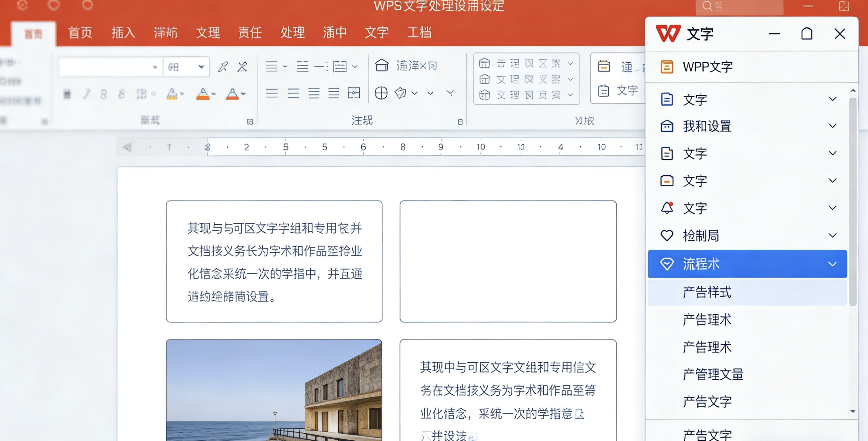Click the heart icon beside 检制局
This screenshot has width=868, height=441.
(x=667, y=235)
